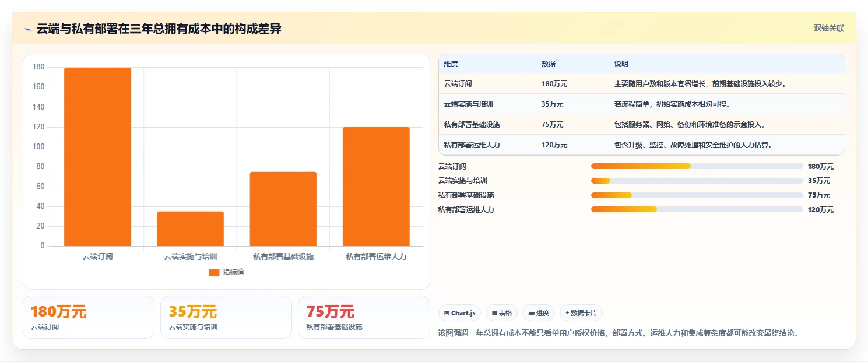Click the x-axis label 云端订阅
Viewport: 868px width, 362px height.
tap(97, 256)
